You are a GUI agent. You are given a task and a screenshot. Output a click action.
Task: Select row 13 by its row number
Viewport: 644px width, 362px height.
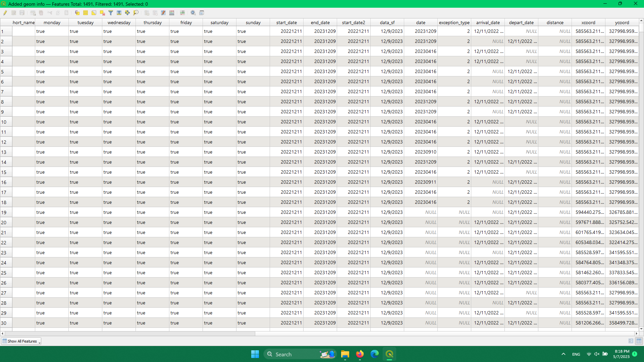click(x=6, y=152)
